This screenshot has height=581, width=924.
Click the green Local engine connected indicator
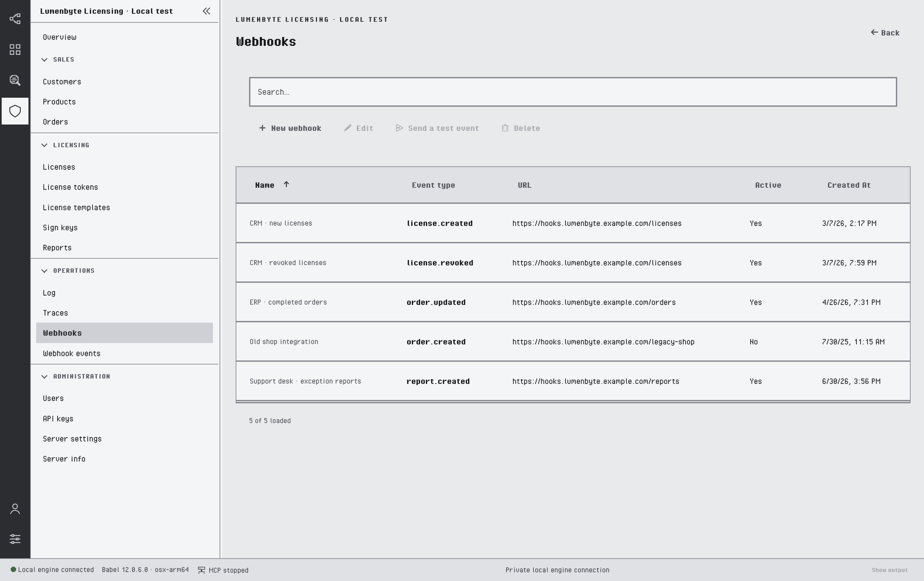click(13, 570)
